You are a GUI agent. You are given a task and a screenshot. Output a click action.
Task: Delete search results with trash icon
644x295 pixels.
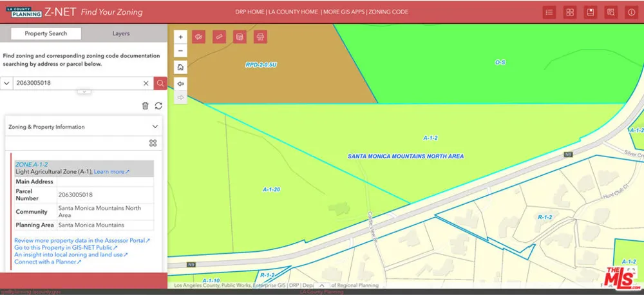coord(145,106)
